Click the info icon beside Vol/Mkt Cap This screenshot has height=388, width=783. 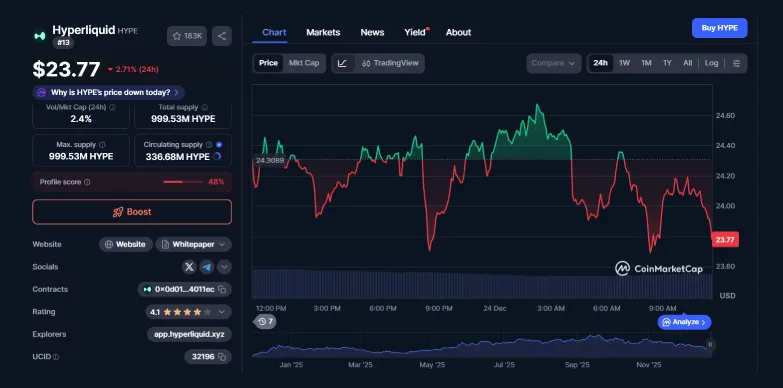point(112,107)
